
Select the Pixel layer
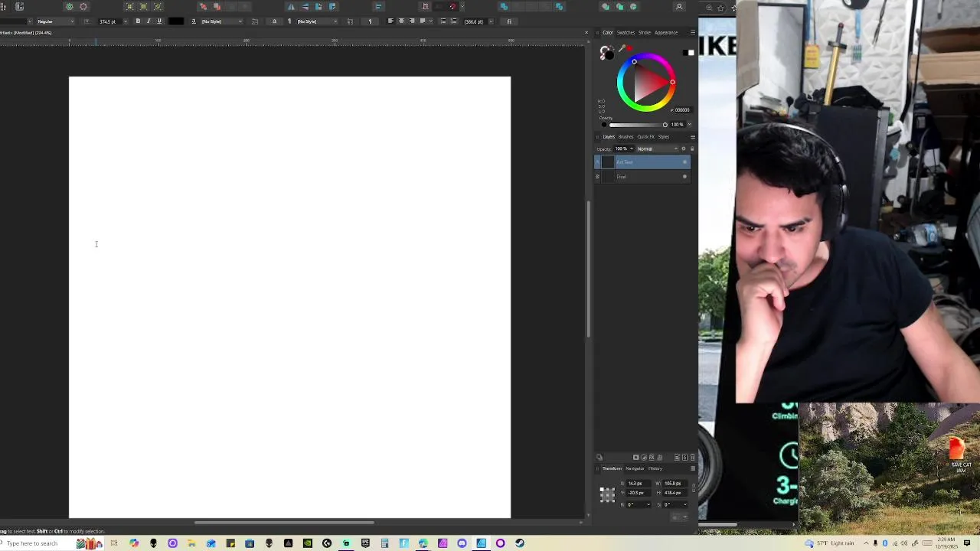tap(642, 177)
